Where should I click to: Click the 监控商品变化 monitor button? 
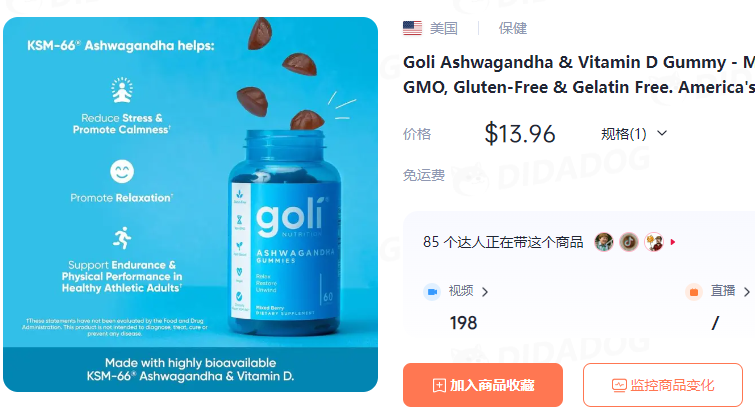[663, 385]
